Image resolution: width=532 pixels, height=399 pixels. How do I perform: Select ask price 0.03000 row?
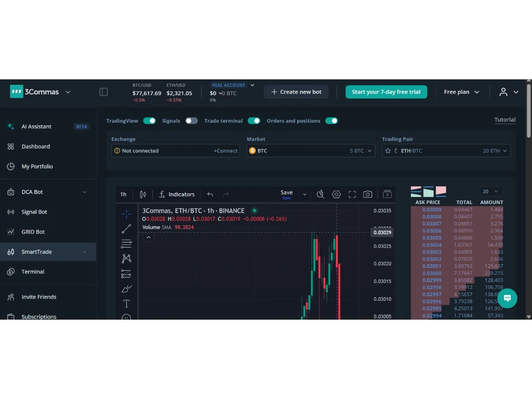(x=457, y=273)
